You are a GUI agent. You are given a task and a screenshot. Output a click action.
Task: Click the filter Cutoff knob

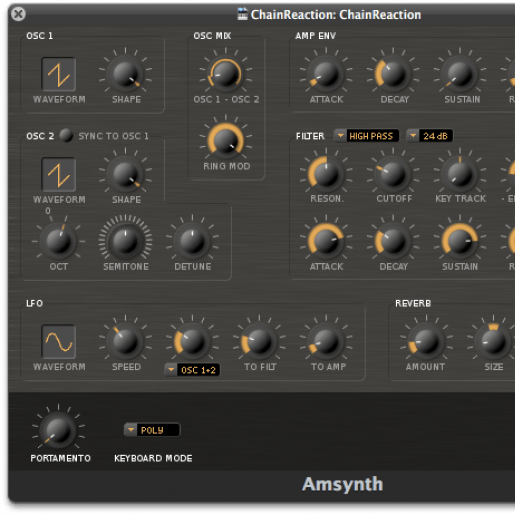click(x=393, y=174)
